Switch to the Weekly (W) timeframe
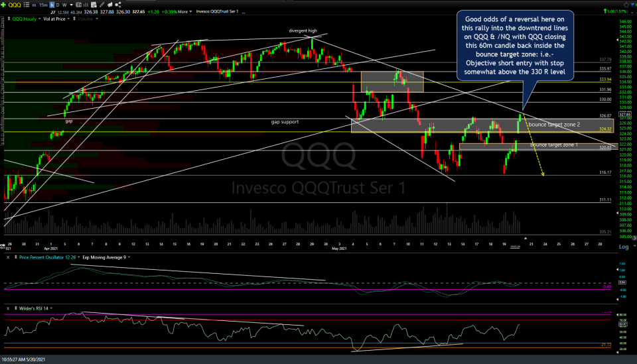 click(x=64, y=5)
